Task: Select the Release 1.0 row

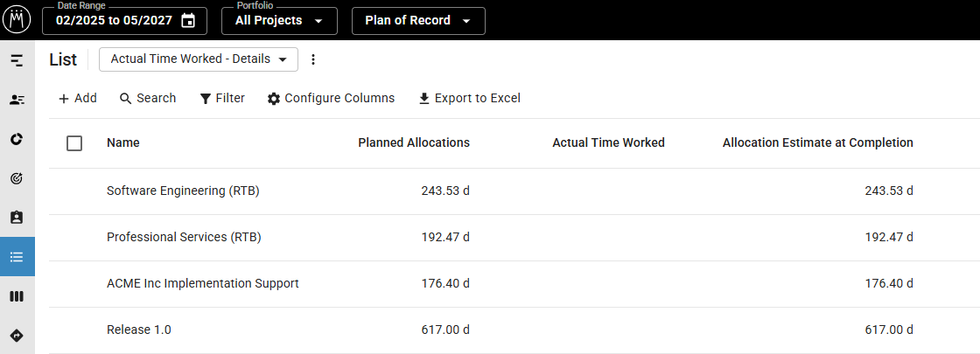Action: 514,330
